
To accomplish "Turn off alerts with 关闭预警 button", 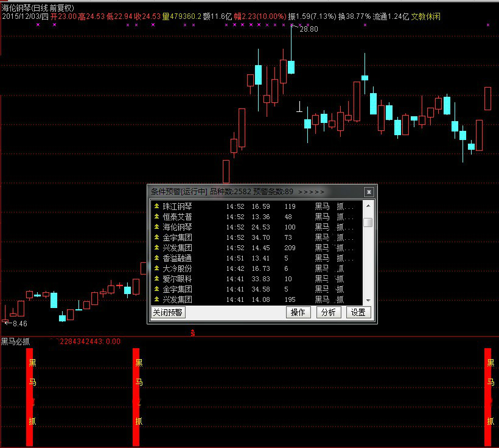I will click(x=168, y=312).
